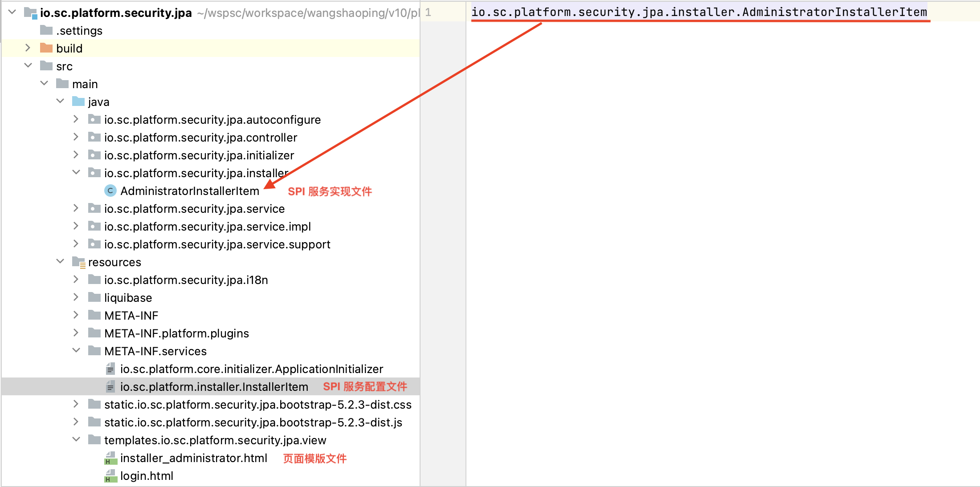Screen dimensions: 980x487
Task: Expand the META-INF.platform.plugins folder
Action: (x=76, y=333)
